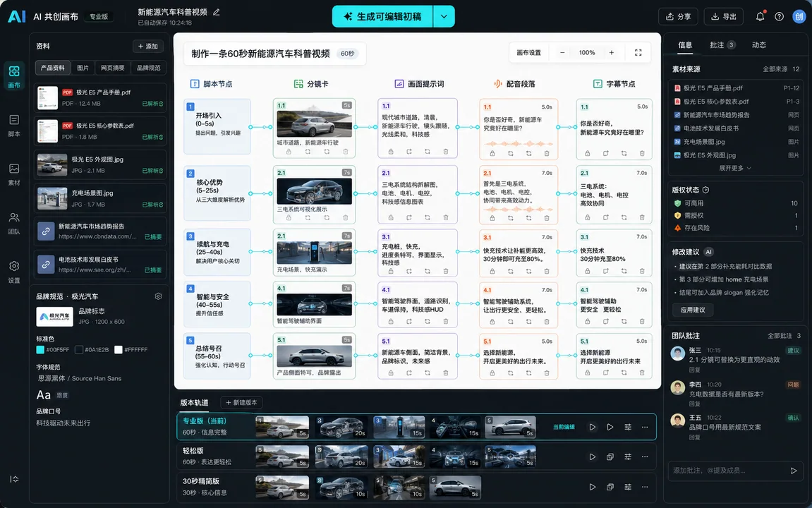The width and height of the screenshot is (812, 508).
Task: Select the #0A1E2B brand color swatch
Action: coord(79,349)
